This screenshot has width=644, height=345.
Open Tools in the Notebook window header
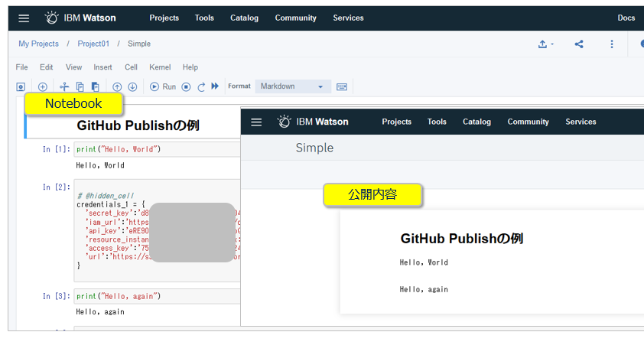coord(204,18)
